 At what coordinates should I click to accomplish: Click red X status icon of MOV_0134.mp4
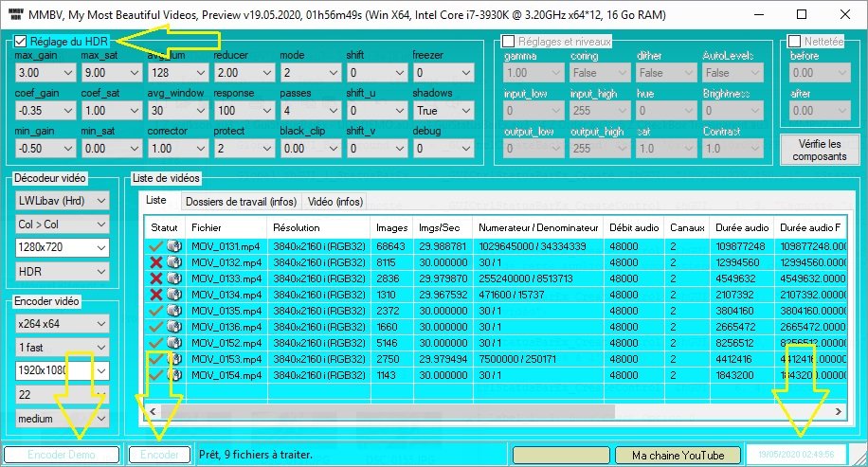[156, 295]
